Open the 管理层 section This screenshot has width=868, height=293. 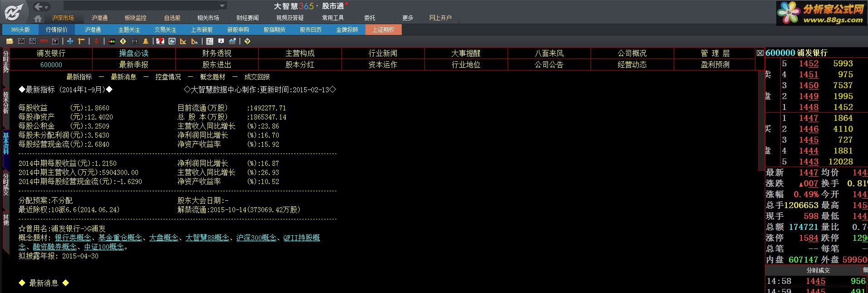(x=715, y=54)
